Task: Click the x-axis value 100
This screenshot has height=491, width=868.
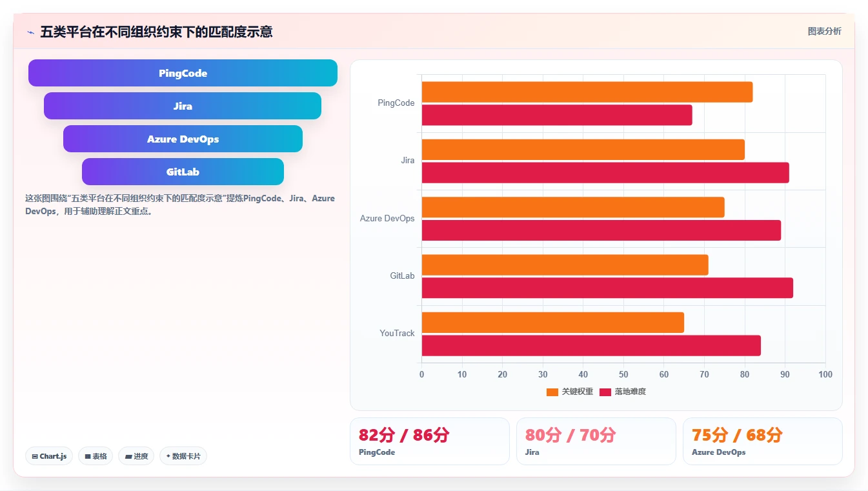Action: [x=825, y=375]
